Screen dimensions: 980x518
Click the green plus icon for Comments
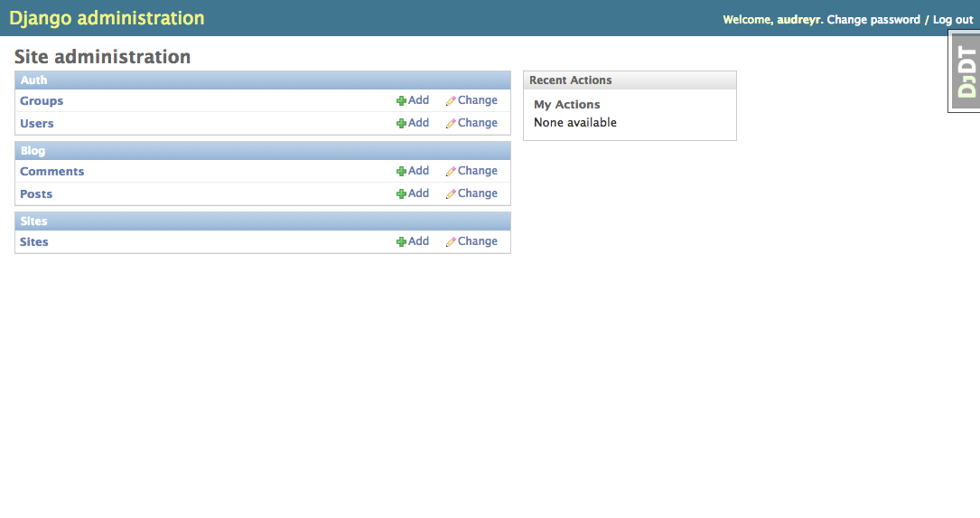(x=401, y=172)
